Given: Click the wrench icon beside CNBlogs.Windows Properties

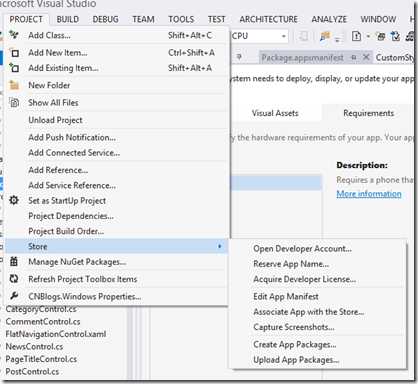Looking at the screenshot, I should pos(14,296).
